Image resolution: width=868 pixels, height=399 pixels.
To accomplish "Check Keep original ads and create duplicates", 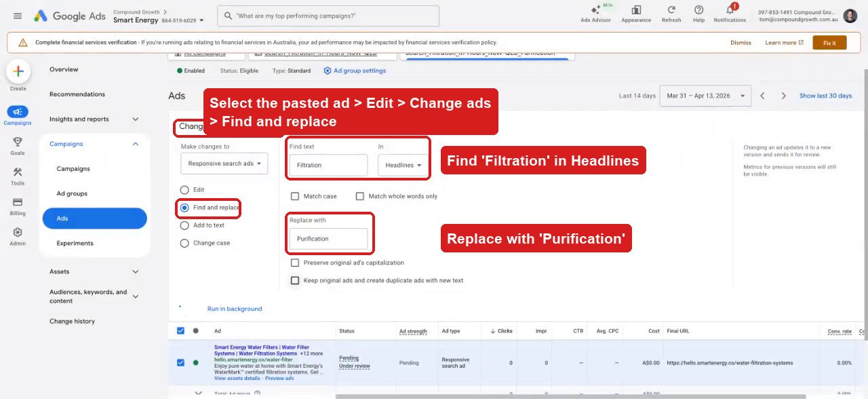I will pyautogui.click(x=295, y=280).
